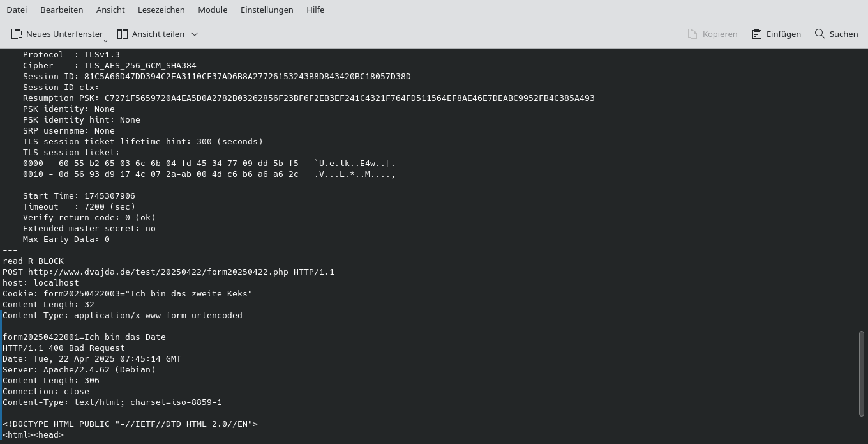This screenshot has width=868, height=444.
Task: Open the Bearbeiten menu
Action: [x=61, y=10]
